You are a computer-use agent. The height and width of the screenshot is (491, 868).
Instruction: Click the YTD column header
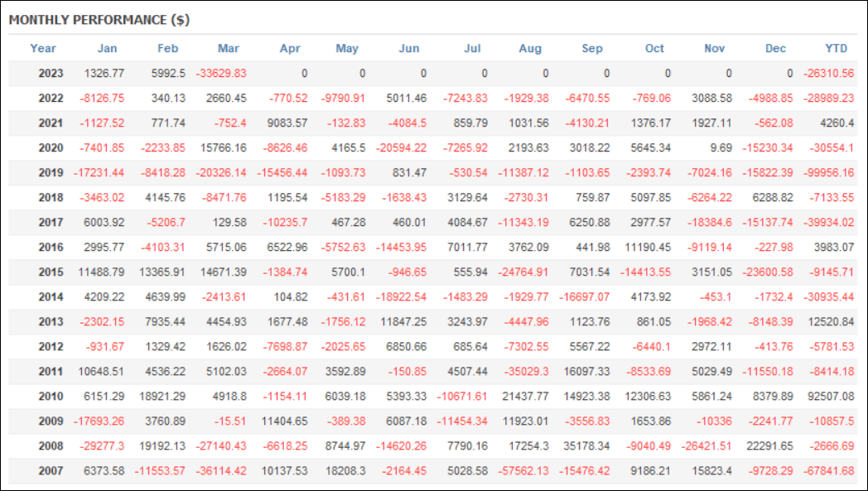tap(836, 48)
